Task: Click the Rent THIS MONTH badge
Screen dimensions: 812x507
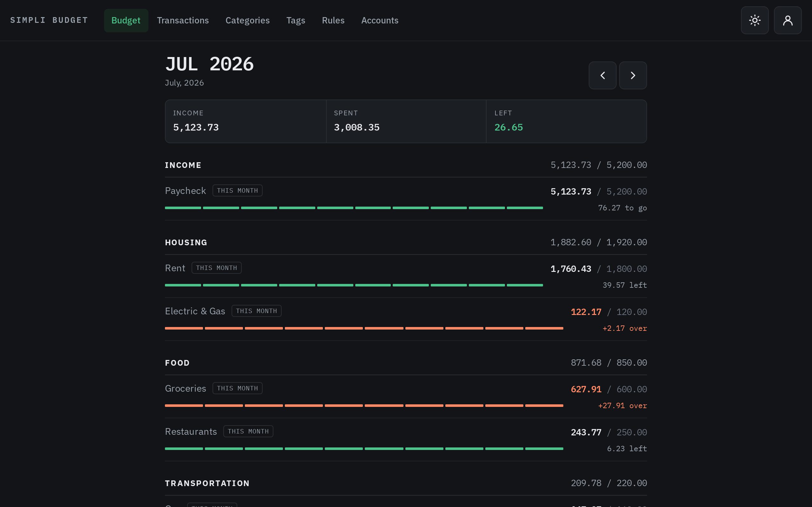Action: pyautogui.click(x=216, y=268)
